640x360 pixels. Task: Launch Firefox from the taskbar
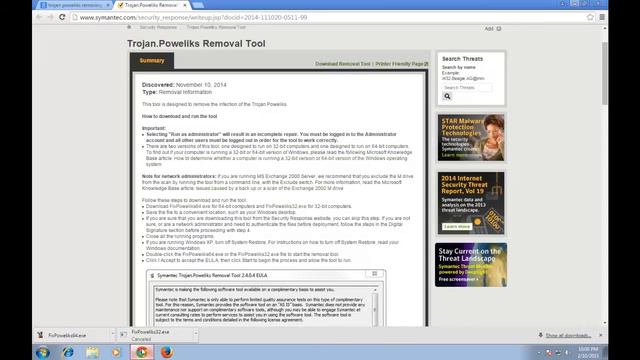click(167, 352)
